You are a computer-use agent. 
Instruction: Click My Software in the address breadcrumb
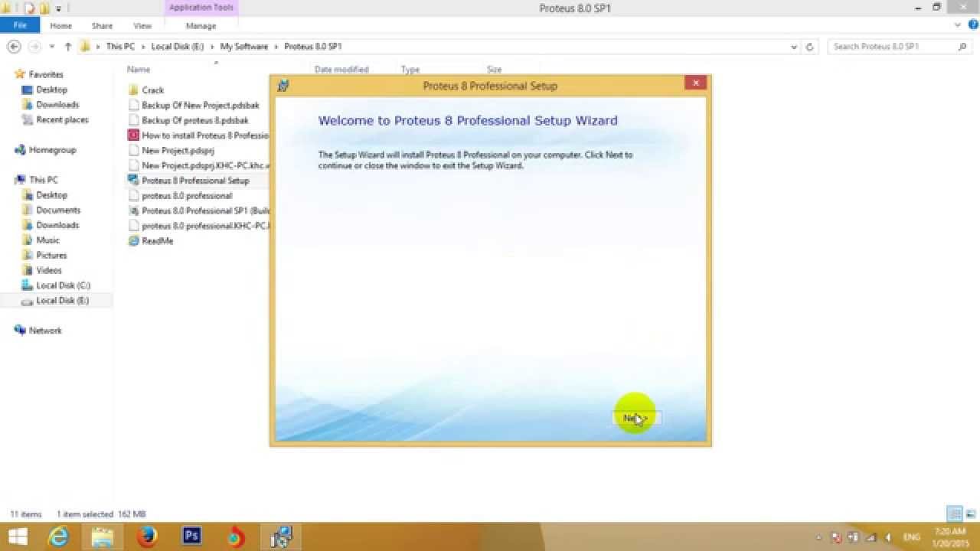tap(244, 47)
